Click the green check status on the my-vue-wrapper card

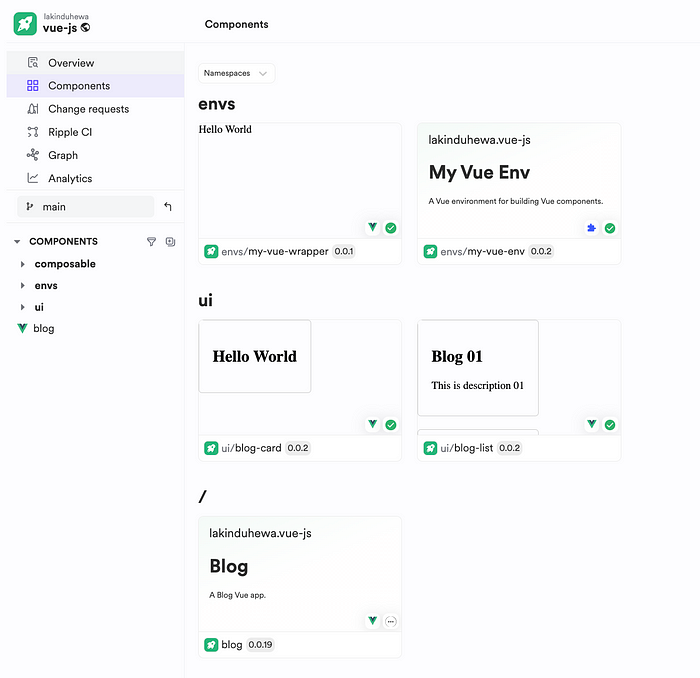(x=391, y=228)
